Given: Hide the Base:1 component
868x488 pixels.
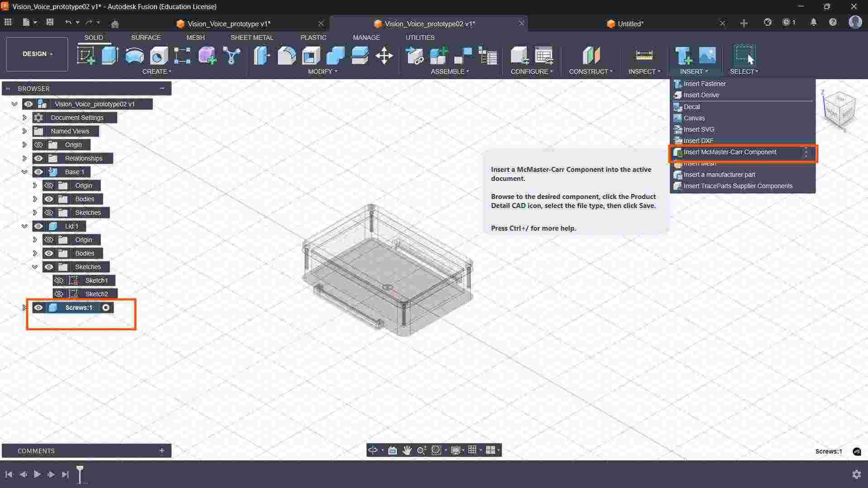Looking at the screenshot, I should pos(38,172).
